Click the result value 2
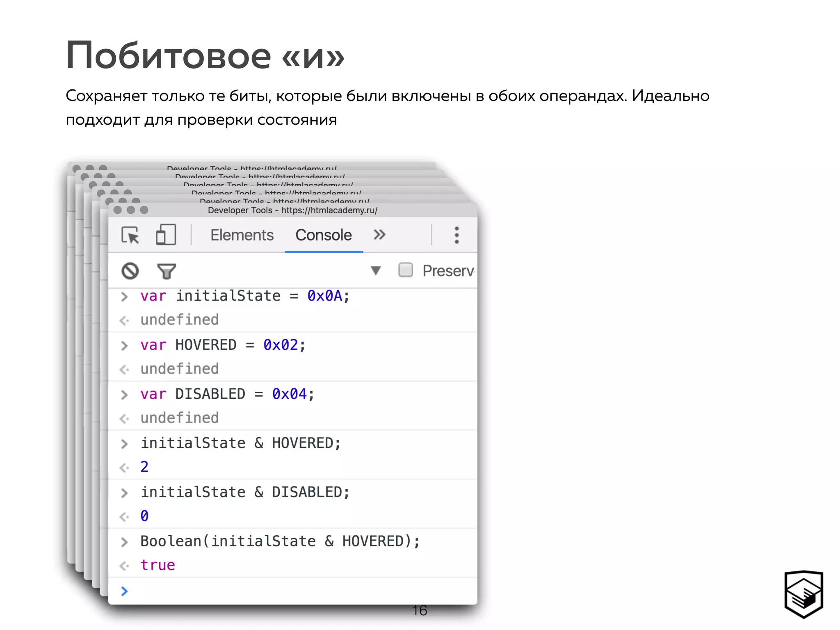 pos(144,467)
